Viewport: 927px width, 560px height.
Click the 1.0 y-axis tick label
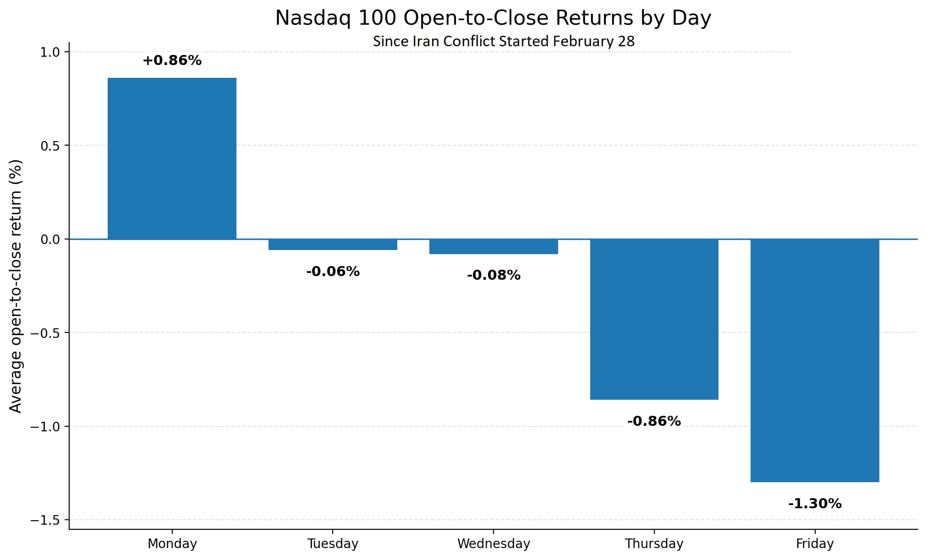[x=50, y=52]
